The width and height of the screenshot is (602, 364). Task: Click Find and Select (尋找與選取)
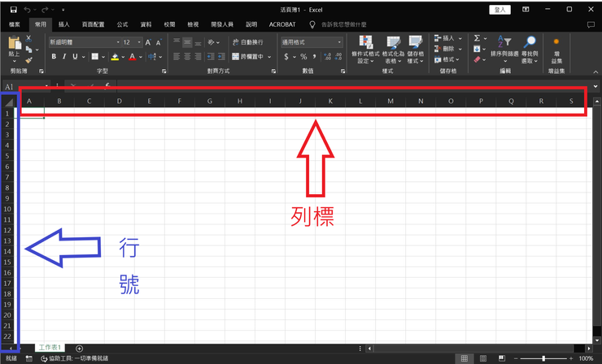(x=530, y=50)
